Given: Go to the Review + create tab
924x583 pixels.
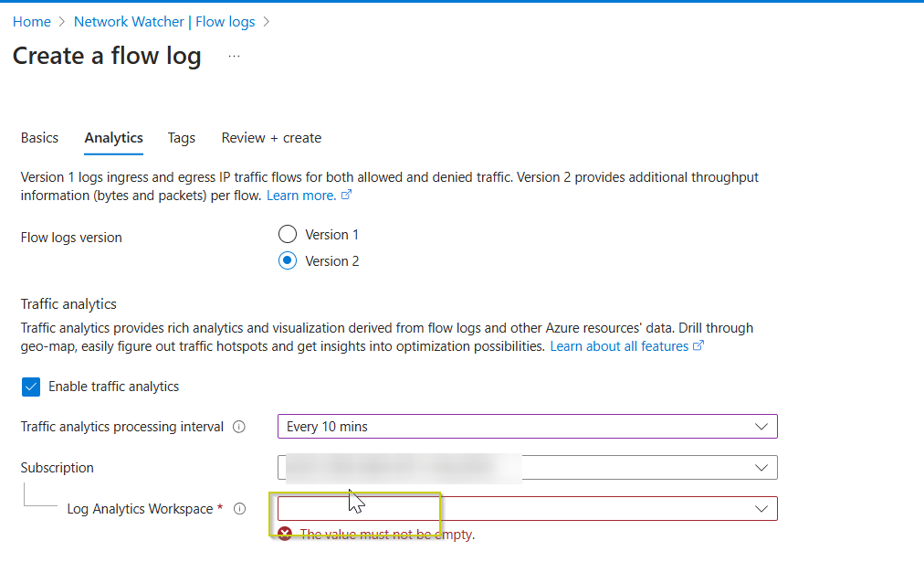Looking at the screenshot, I should (271, 138).
